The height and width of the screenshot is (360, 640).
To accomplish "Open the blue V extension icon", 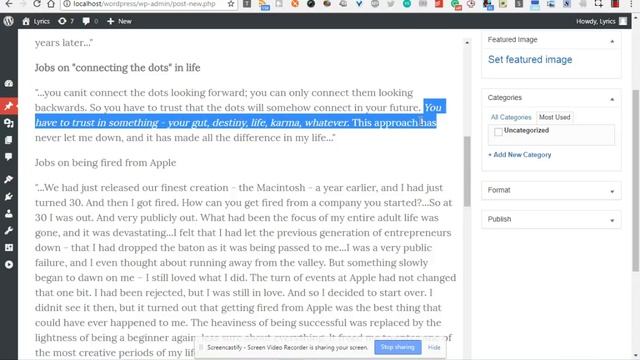I will (359, 4).
